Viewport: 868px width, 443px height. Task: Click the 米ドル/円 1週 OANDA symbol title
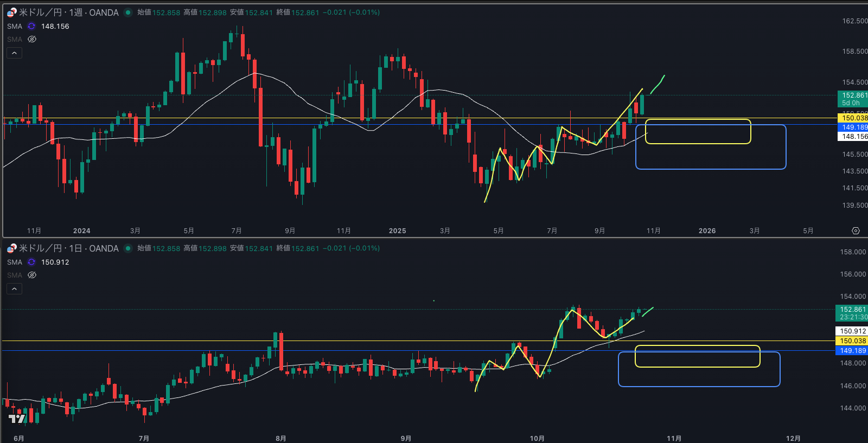point(69,12)
